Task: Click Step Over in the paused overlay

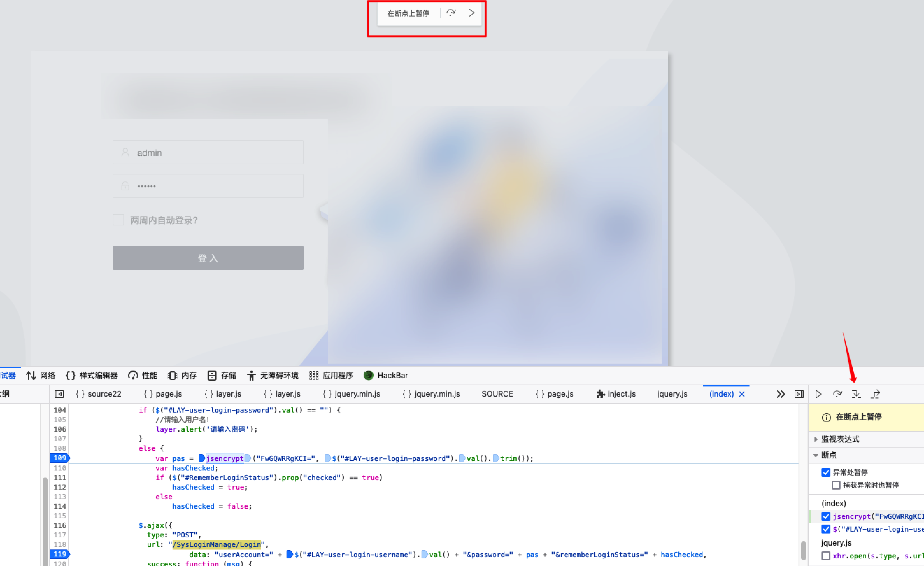Action: pos(451,13)
